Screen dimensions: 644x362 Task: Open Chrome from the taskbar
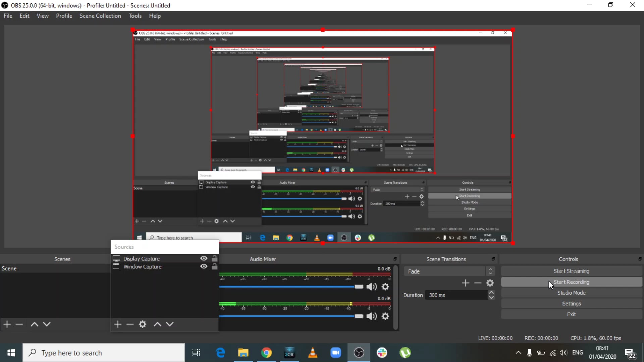pyautogui.click(x=266, y=353)
